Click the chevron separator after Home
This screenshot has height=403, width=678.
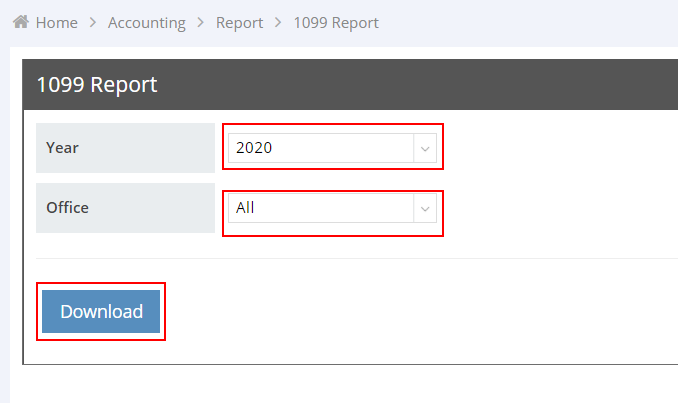(x=93, y=22)
